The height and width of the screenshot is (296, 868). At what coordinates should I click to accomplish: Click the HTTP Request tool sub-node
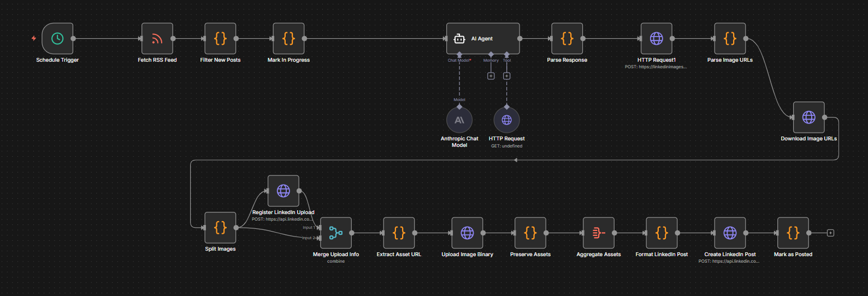click(506, 120)
